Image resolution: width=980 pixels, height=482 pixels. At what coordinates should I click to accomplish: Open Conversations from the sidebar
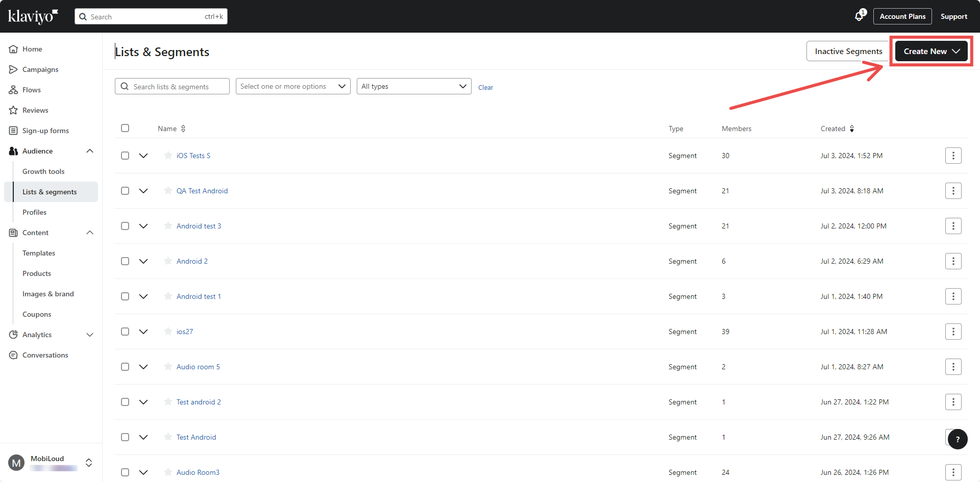click(x=45, y=355)
